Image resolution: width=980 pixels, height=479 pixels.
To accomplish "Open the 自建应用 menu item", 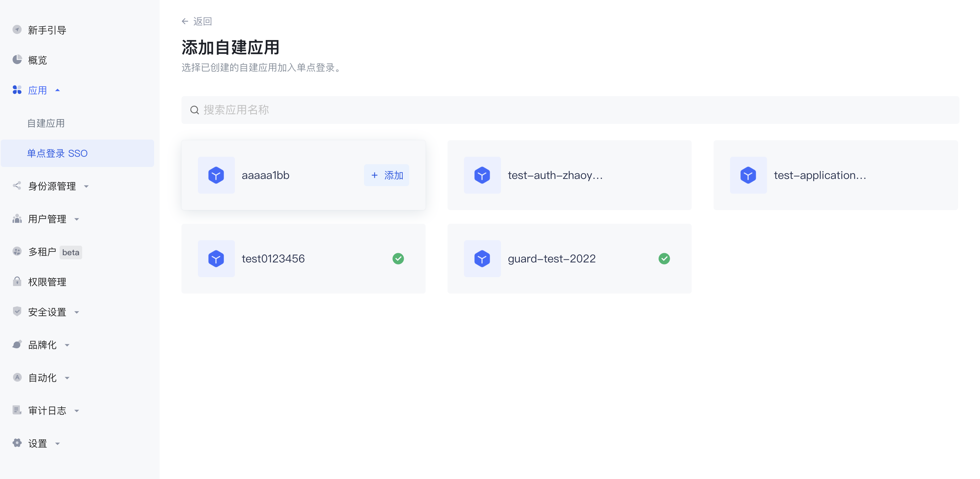I will [46, 123].
